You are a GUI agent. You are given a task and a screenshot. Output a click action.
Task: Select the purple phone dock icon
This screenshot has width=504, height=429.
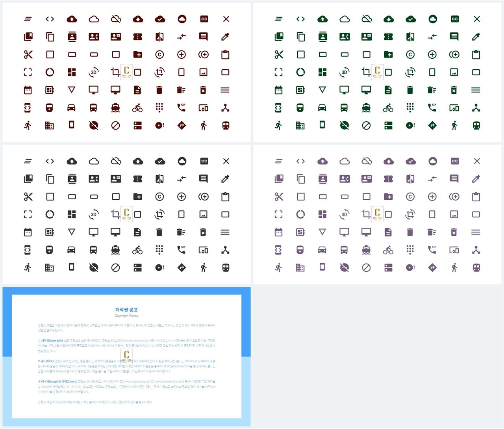322,267
